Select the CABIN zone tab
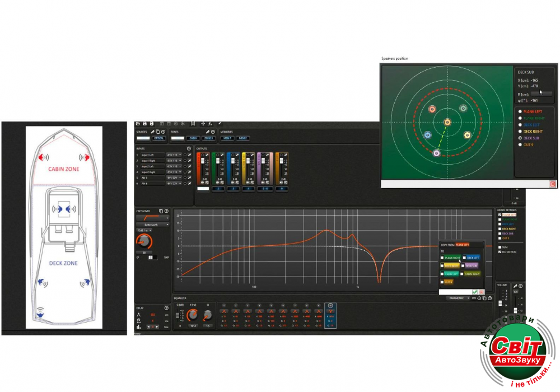This screenshot has height=392, width=560. coord(193,138)
